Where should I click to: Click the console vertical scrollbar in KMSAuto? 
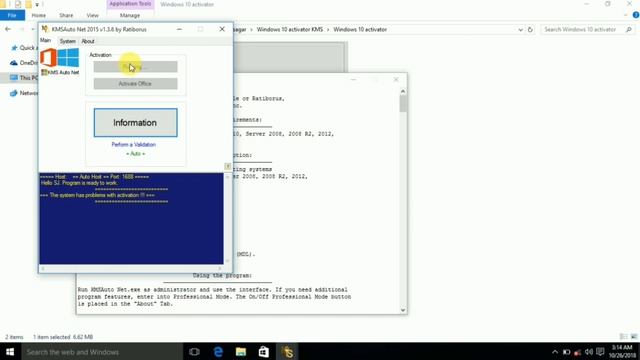point(227,218)
